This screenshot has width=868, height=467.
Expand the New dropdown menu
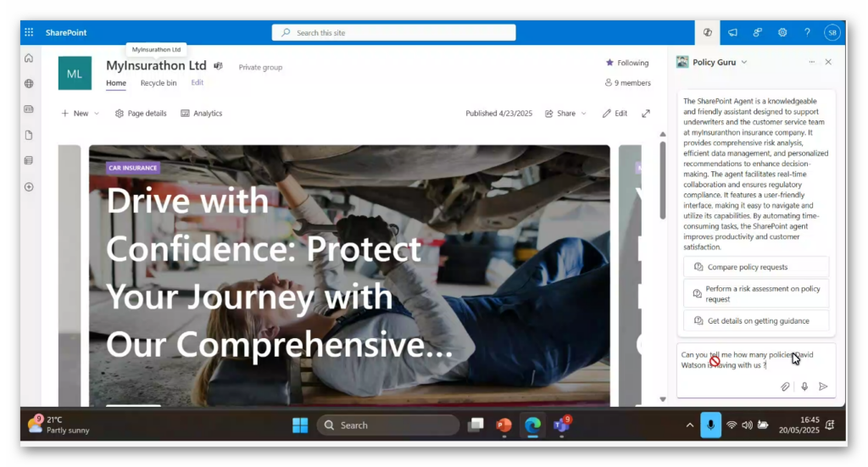click(81, 114)
